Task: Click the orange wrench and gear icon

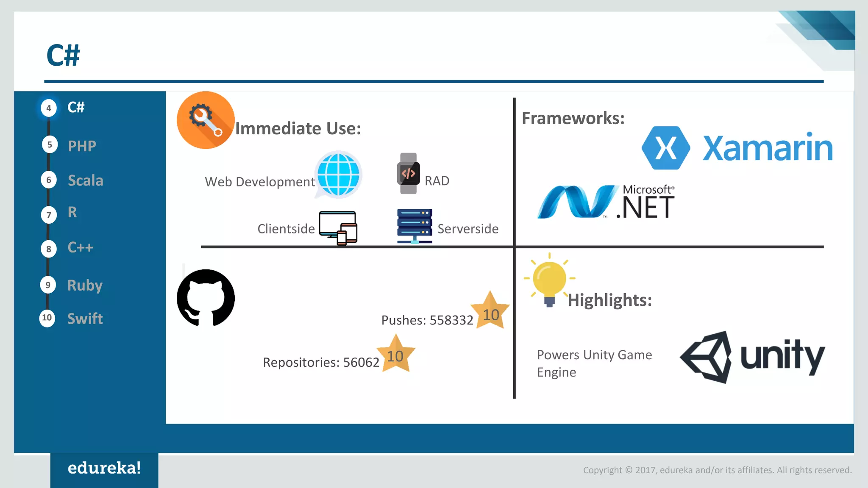Action: click(x=206, y=120)
